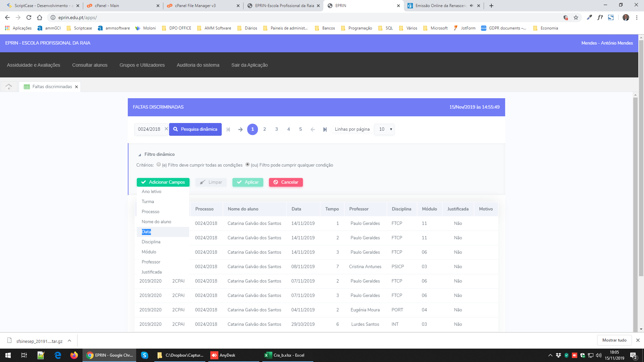The height and width of the screenshot is (362, 644).
Task: Open the Assiduidade e Avaliações menu
Action: click(34, 65)
